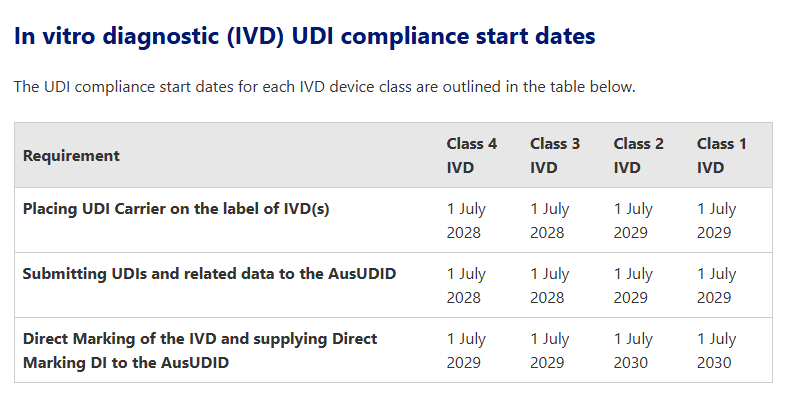Click Class 1 date for Direct Marking row
The image size is (788, 396).
click(x=716, y=351)
